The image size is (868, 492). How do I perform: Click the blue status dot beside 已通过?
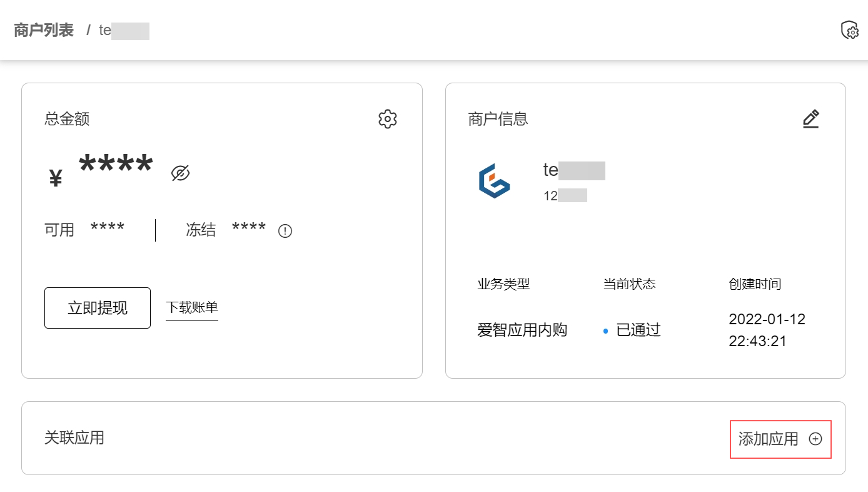pos(605,331)
